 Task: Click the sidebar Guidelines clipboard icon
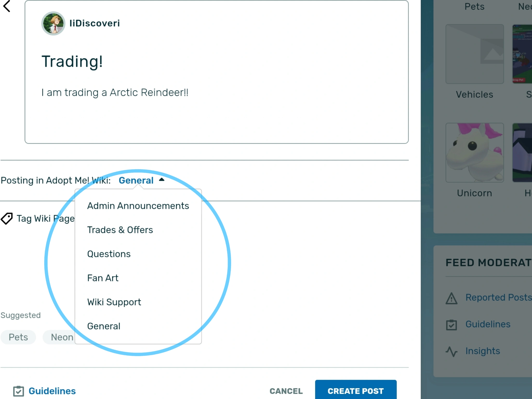click(451, 325)
